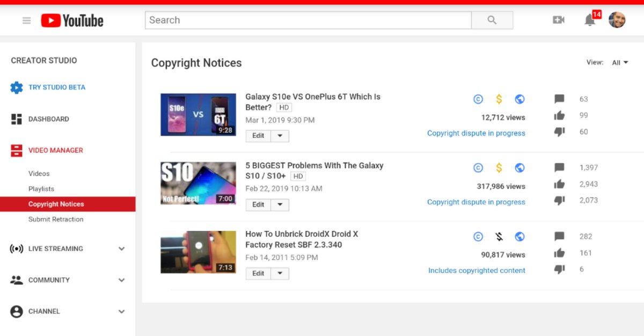This screenshot has width=644, height=336.
Task: Click the 90,817 views count
Action: point(503,255)
